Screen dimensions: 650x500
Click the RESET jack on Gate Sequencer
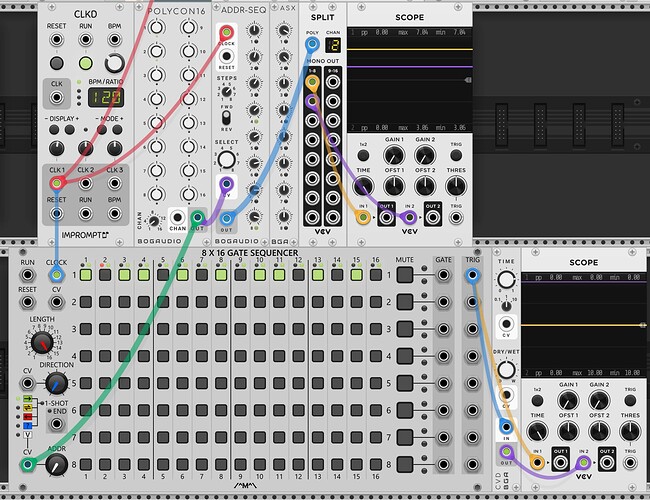[28, 302]
